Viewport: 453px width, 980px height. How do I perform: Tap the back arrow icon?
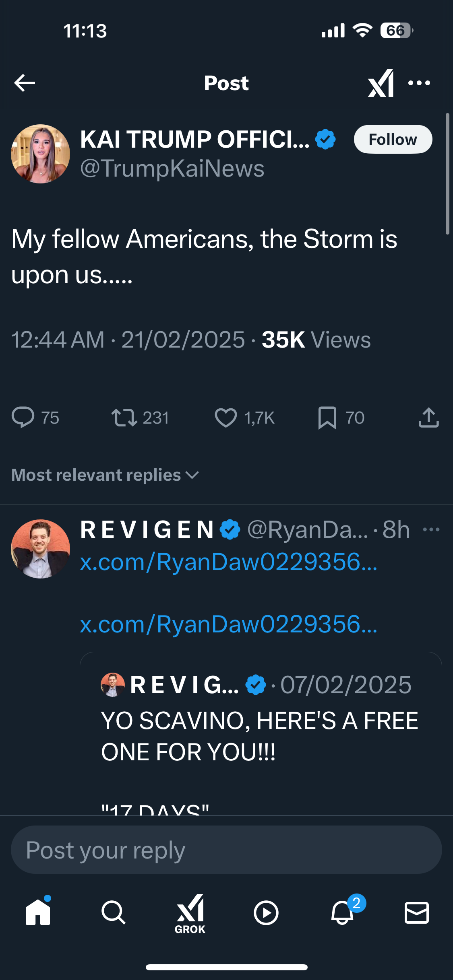[x=25, y=83]
